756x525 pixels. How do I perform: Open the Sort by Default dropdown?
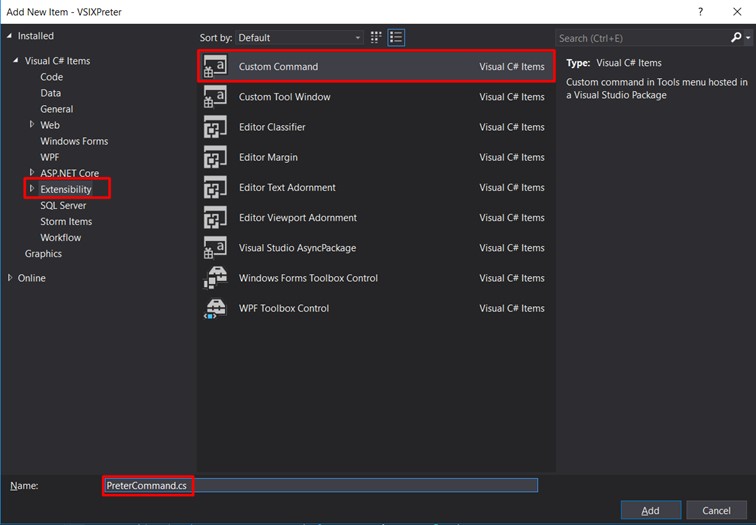coord(299,38)
